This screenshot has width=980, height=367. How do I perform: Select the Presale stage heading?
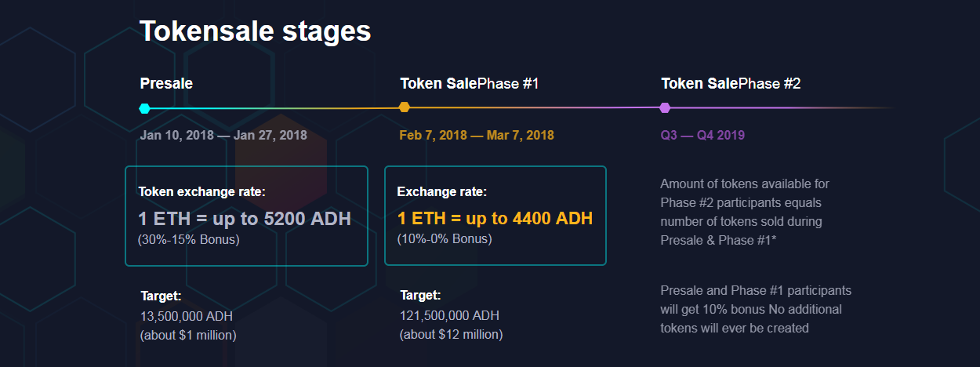click(x=166, y=83)
